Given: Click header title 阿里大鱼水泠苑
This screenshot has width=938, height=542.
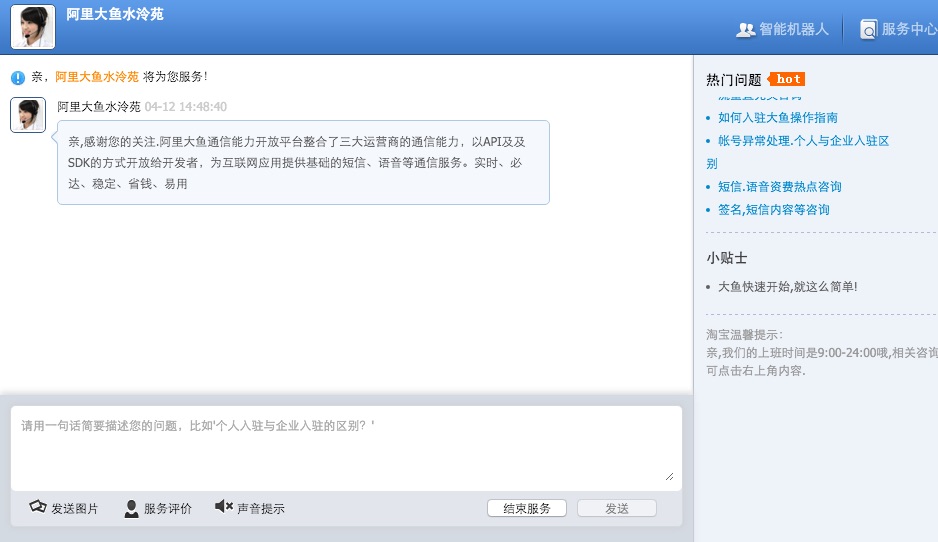Looking at the screenshot, I should pyautogui.click(x=115, y=14).
